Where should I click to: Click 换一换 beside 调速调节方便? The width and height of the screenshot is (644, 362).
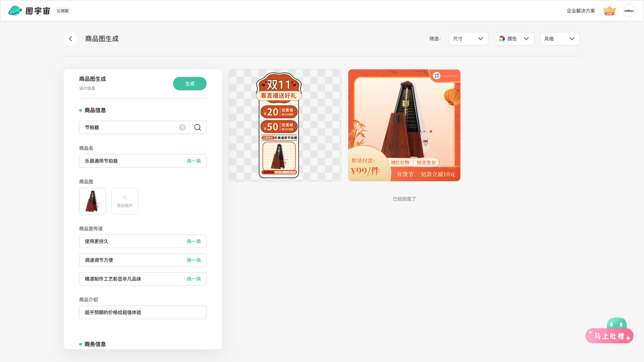coord(194,260)
